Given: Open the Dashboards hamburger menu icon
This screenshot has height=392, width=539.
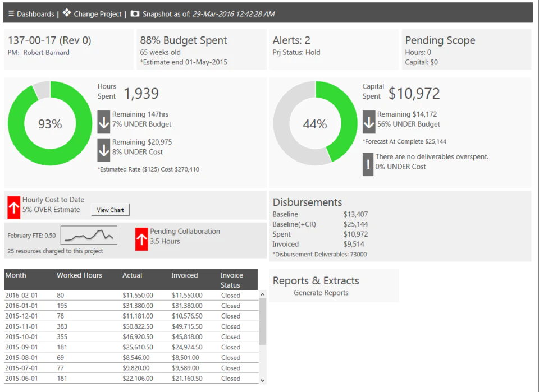Looking at the screenshot, I should point(11,13).
